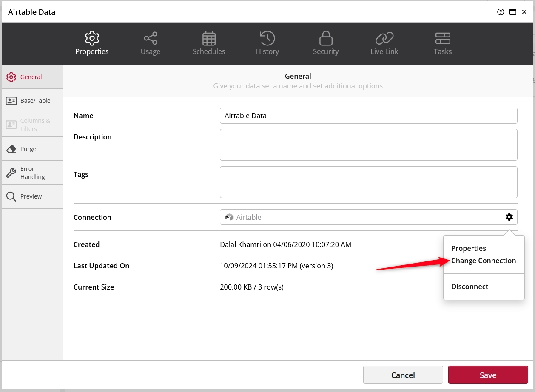This screenshot has width=535, height=392.
Task: View the History tab
Action: tap(267, 43)
